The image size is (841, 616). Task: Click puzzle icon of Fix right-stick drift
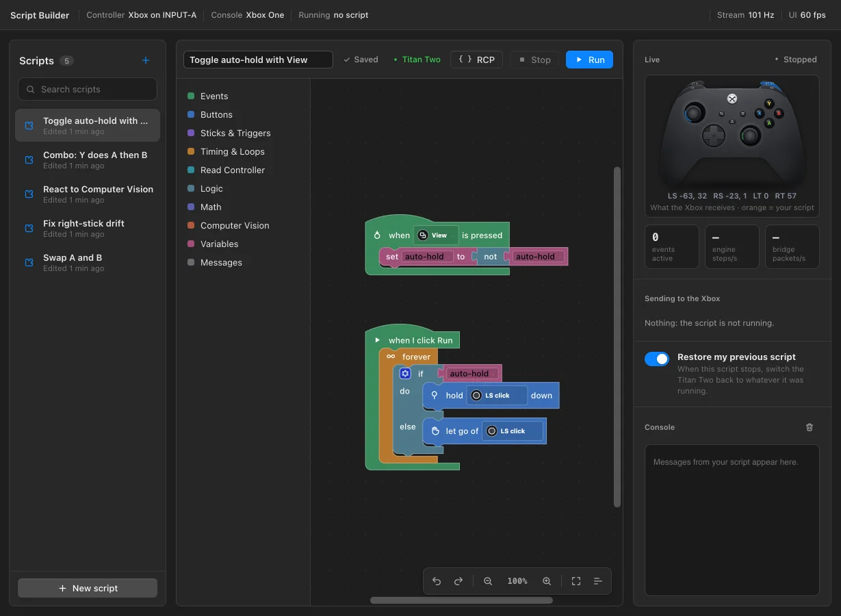tap(29, 228)
